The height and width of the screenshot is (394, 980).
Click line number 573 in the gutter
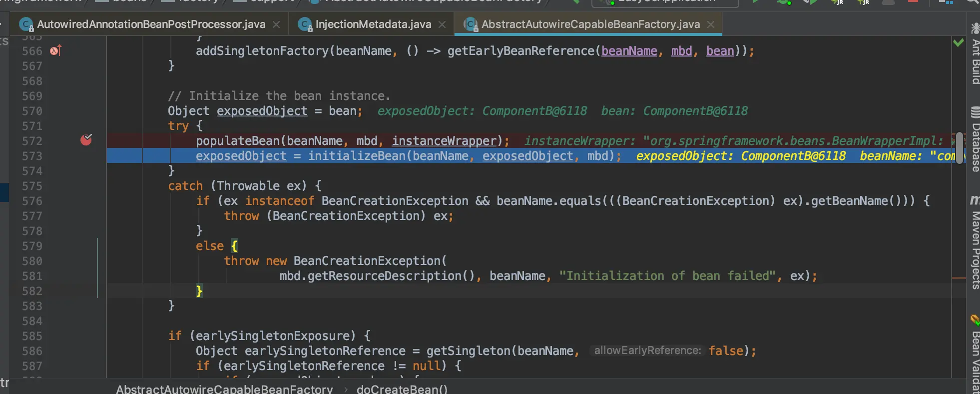(x=32, y=156)
